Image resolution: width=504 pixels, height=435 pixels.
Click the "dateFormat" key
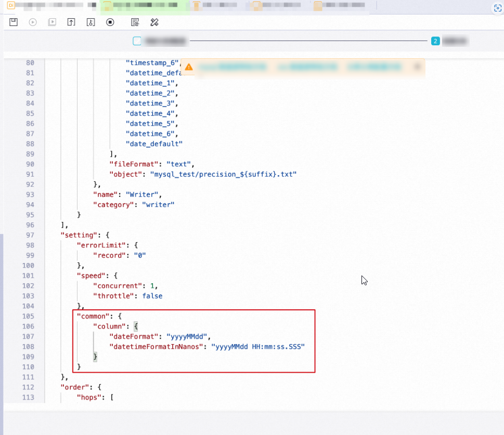coord(134,337)
